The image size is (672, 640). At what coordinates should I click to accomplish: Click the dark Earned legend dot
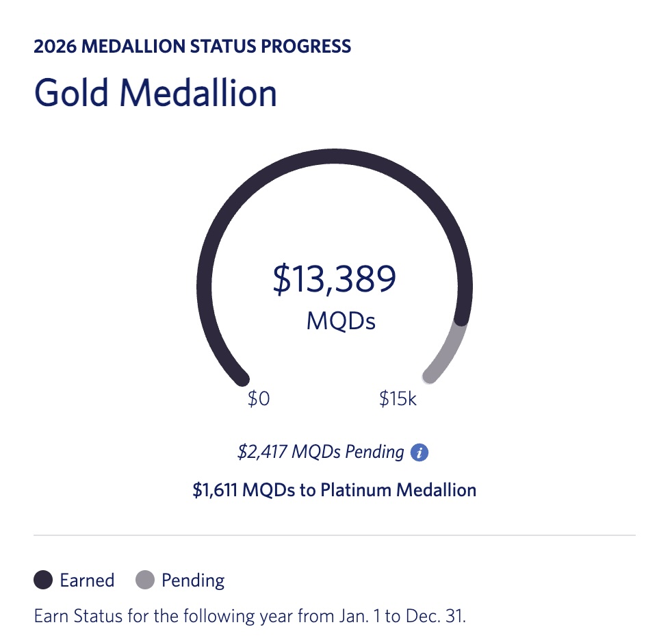pos(43,581)
